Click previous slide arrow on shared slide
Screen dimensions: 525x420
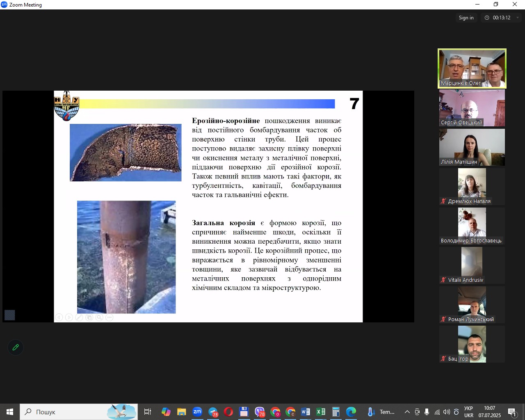coord(59,317)
